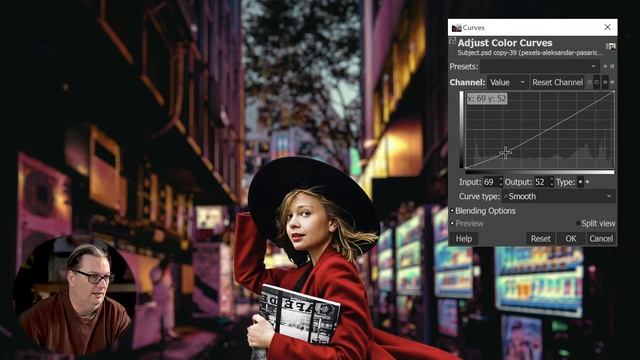The height and width of the screenshot is (360, 640).
Task: Click the Subject.psd copy-39 subtitle text
Action: point(529,53)
